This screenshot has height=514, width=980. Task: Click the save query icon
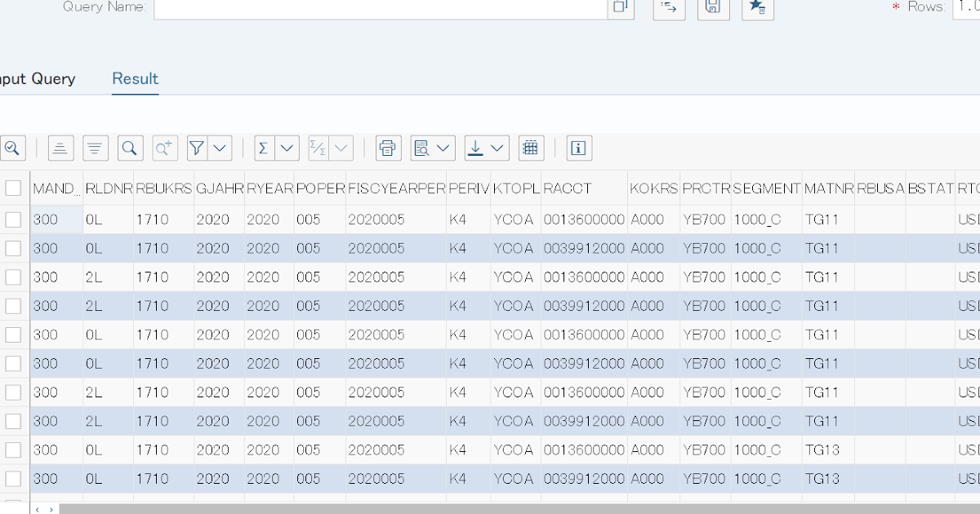(713, 7)
